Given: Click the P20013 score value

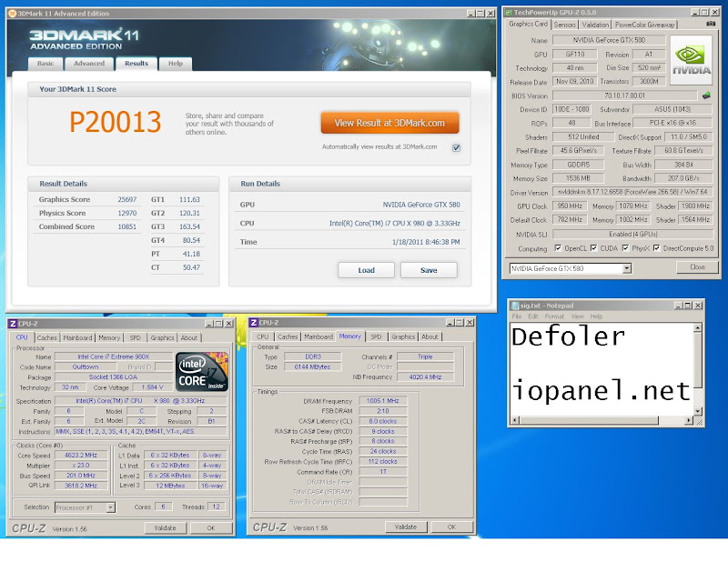Looking at the screenshot, I should coord(116,122).
